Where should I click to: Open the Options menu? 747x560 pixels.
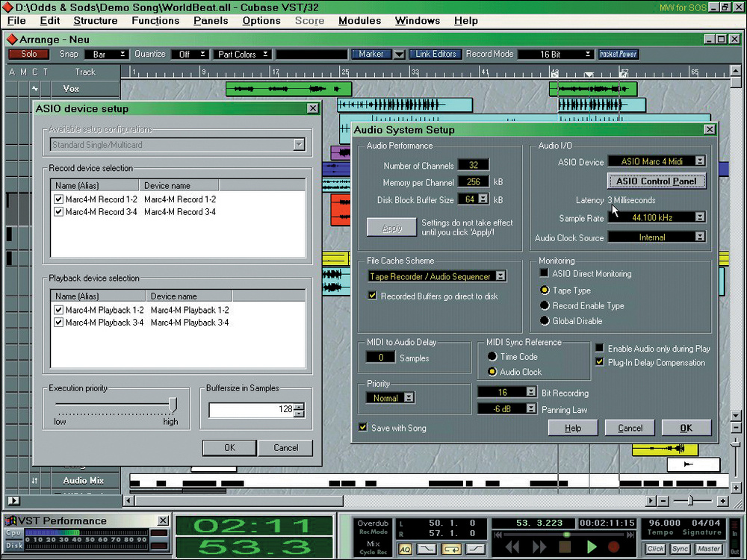coord(261,20)
